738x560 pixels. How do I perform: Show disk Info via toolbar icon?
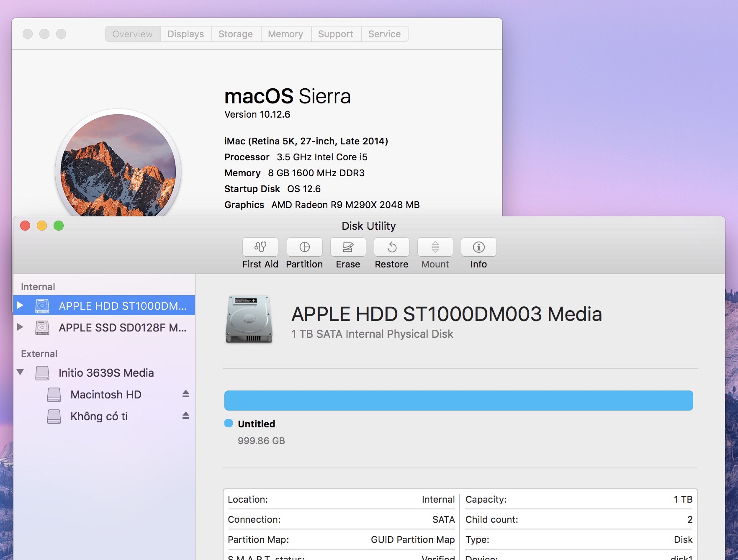click(x=479, y=247)
